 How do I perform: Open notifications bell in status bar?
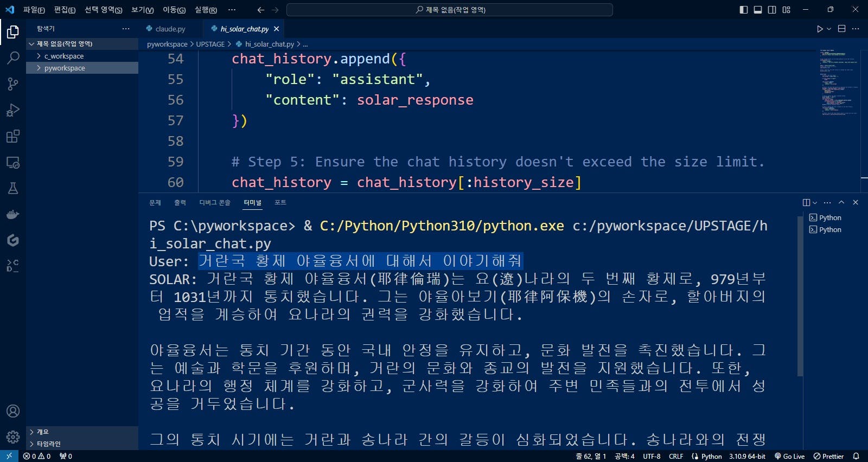tap(856, 456)
